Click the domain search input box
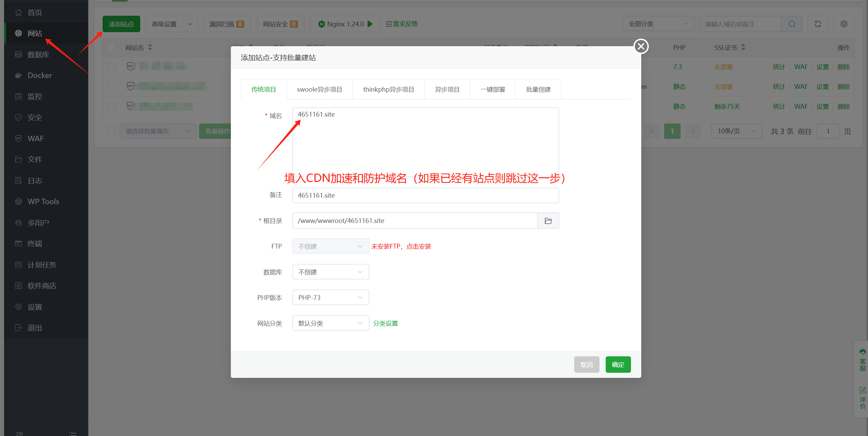The image size is (868, 436). point(740,24)
